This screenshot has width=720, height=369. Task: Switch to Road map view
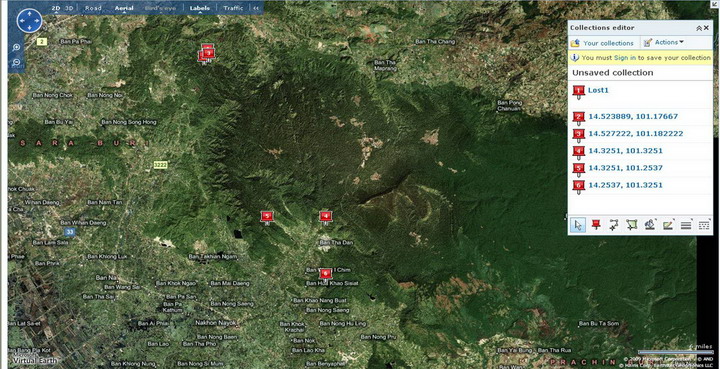pos(93,8)
